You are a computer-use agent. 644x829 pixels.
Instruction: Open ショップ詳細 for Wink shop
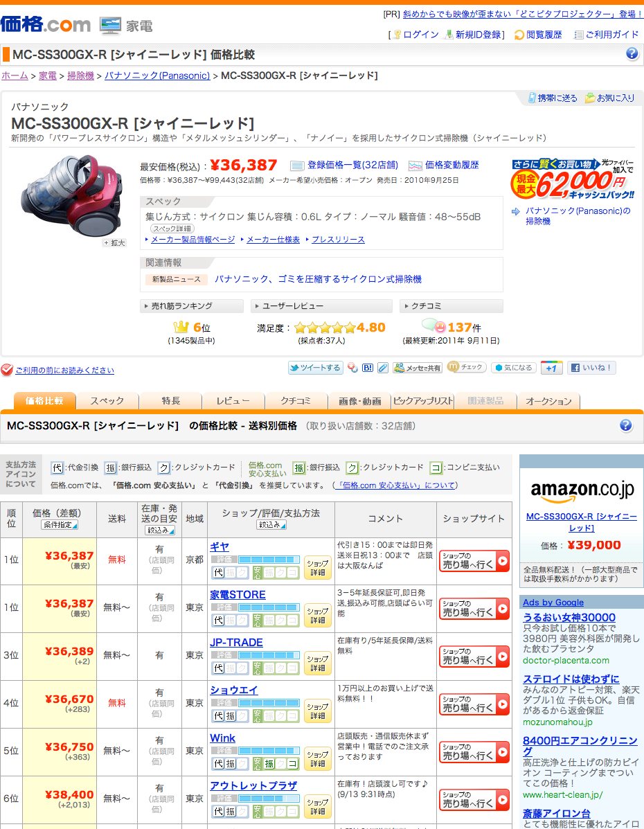tap(317, 760)
